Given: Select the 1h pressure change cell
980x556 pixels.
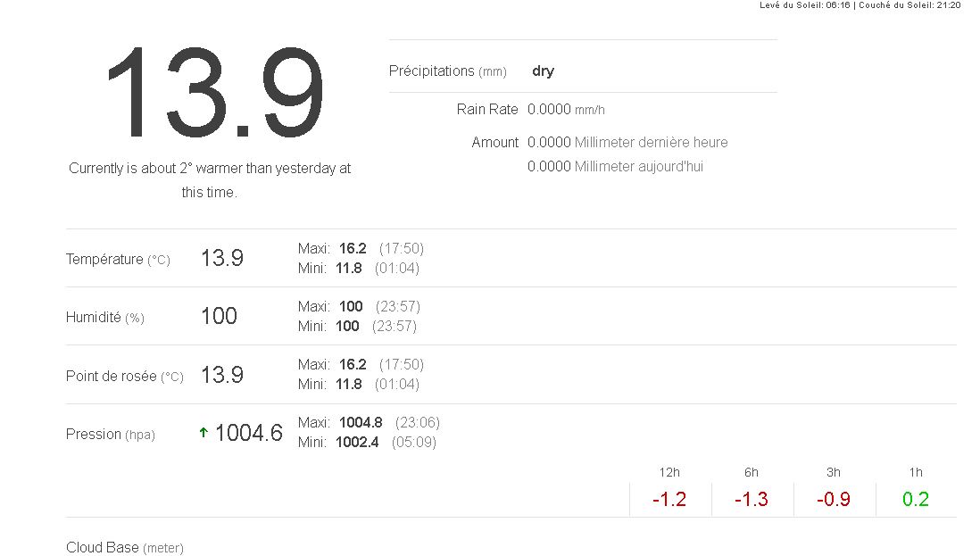Looking at the screenshot, I should [916, 499].
